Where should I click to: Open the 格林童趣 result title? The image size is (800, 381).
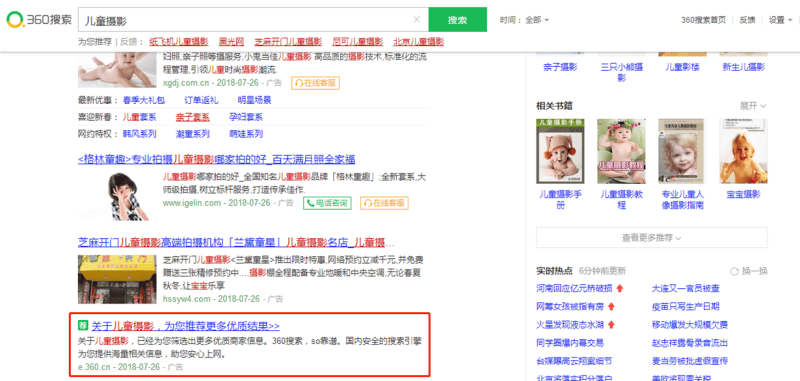tap(216, 159)
